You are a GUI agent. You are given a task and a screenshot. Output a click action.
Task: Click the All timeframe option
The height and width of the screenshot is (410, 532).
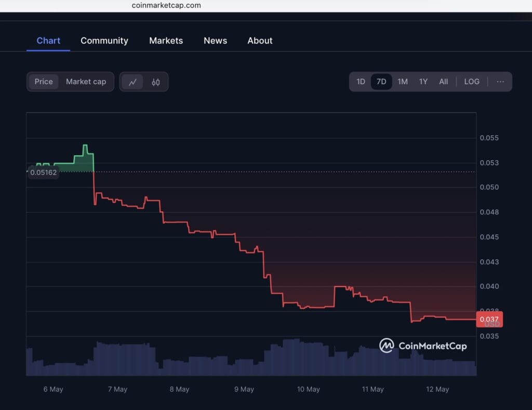coord(443,81)
